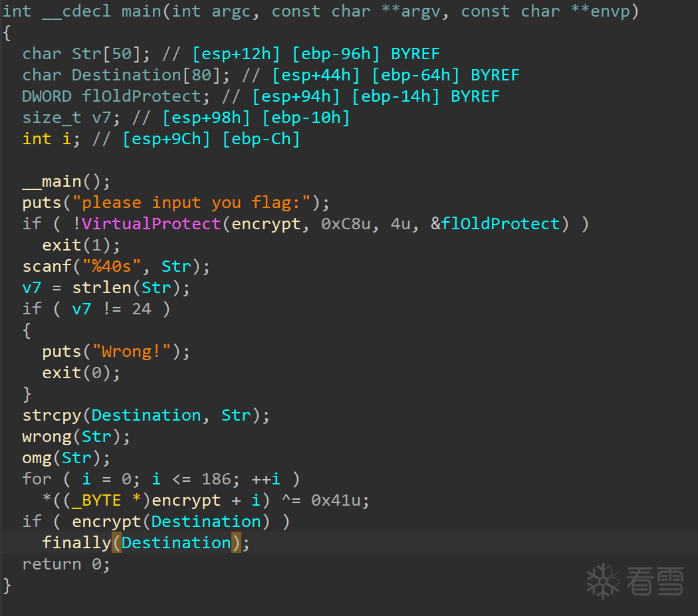Click the Kanxue snowflake logo icon

(603, 581)
